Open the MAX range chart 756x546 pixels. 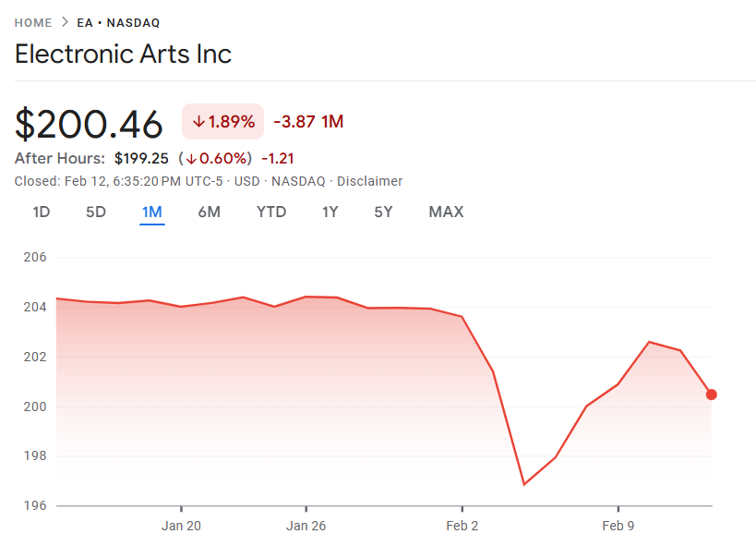[x=446, y=212]
